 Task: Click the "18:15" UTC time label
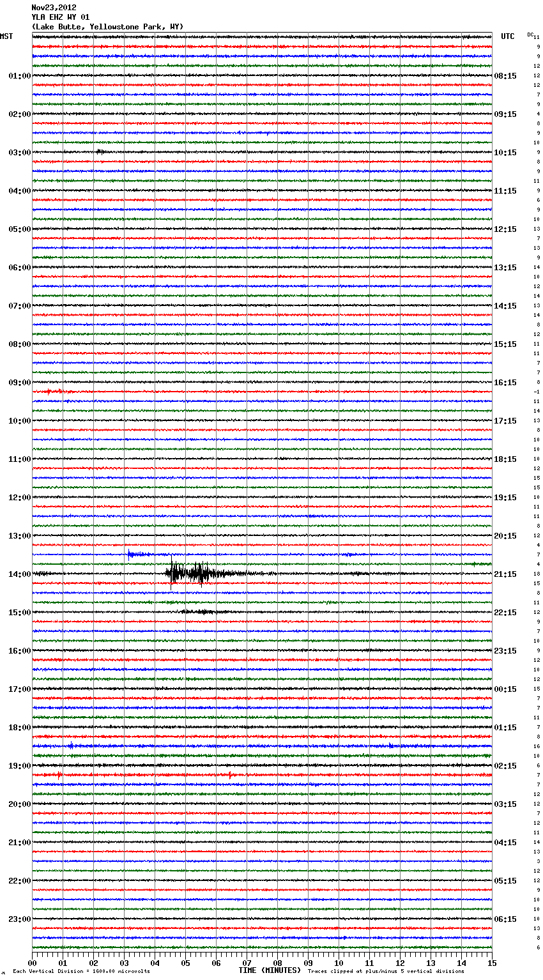[x=505, y=459]
